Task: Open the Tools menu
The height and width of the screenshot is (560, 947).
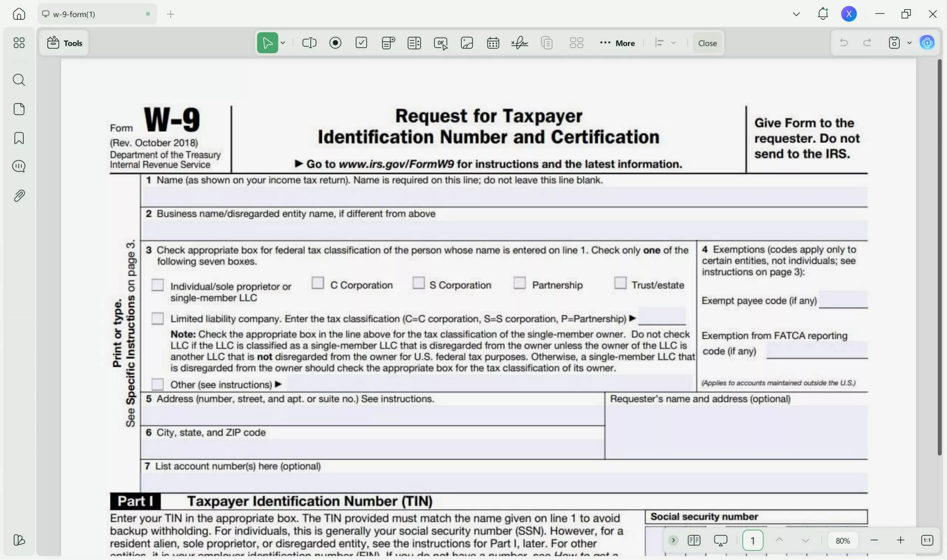Action: coord(64,43)
